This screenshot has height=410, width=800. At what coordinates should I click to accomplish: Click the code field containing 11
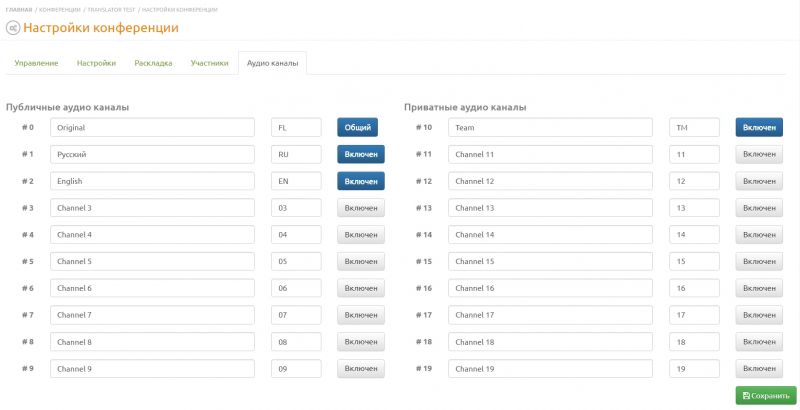[x=694, y=154]
